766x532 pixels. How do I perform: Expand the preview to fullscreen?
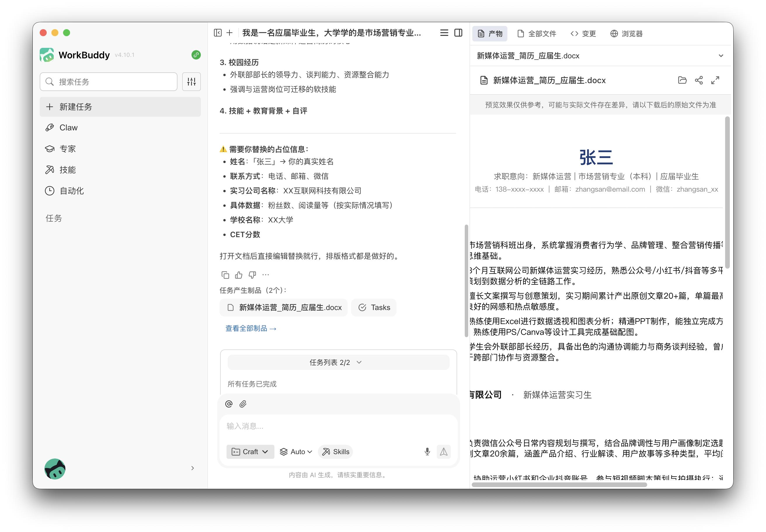(715, 80)
